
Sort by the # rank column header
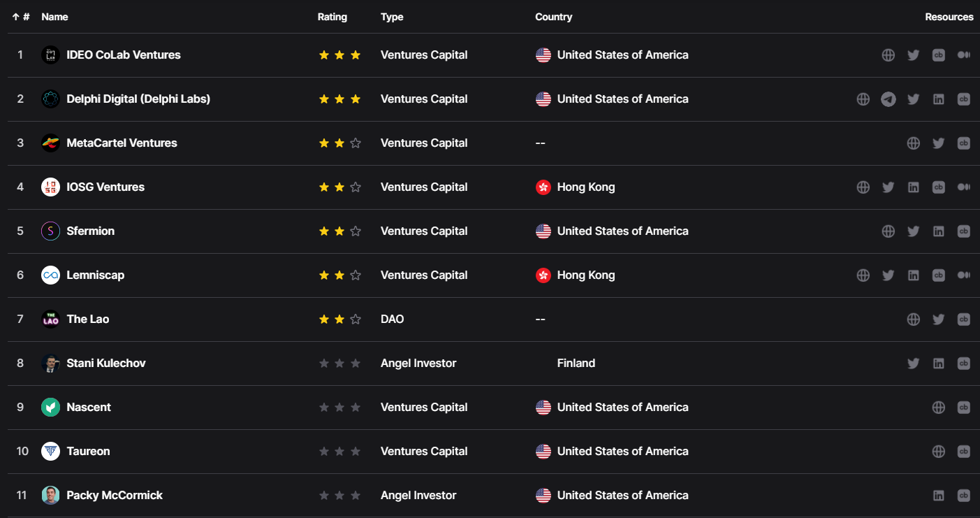[x=22, y=17]
